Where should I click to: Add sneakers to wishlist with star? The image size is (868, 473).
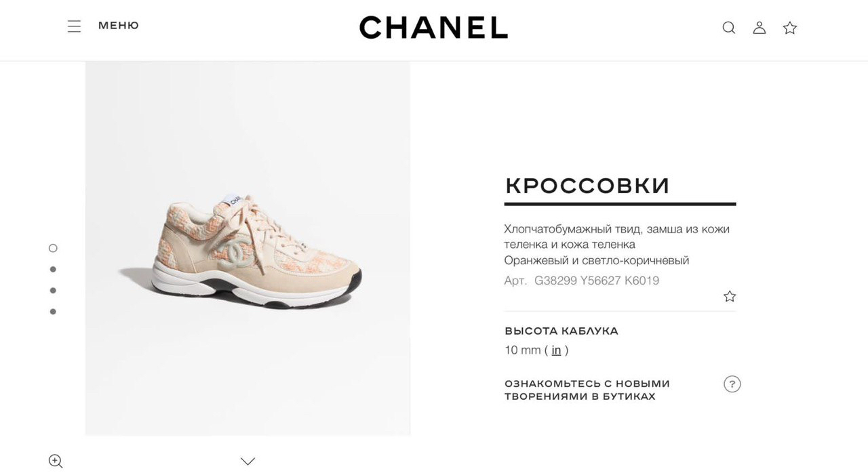[x=730, y=296]
